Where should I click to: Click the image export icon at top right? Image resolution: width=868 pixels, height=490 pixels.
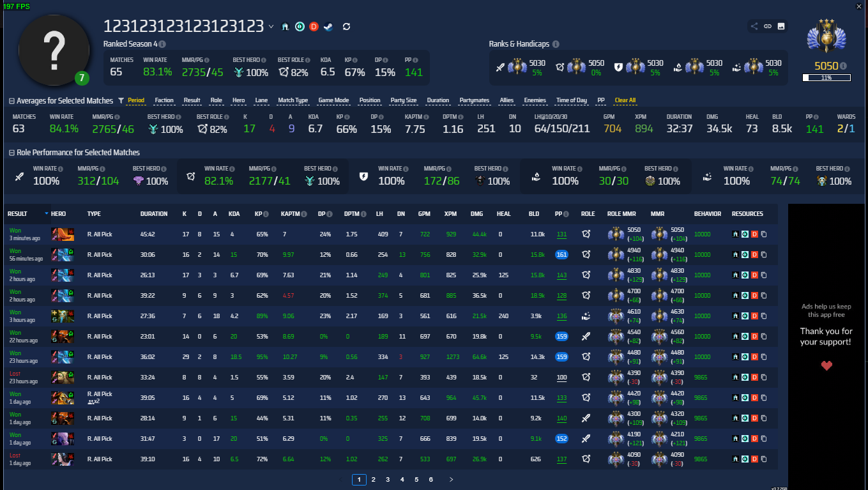pyautogui.click(x=781, y=26)
